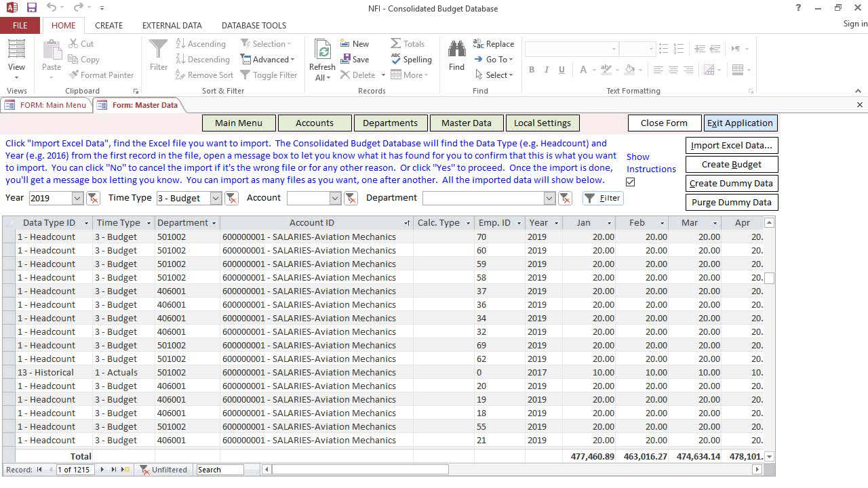Click the Refresh All icon
Screen dimensions: 868x488
click(x=322, y=51)
